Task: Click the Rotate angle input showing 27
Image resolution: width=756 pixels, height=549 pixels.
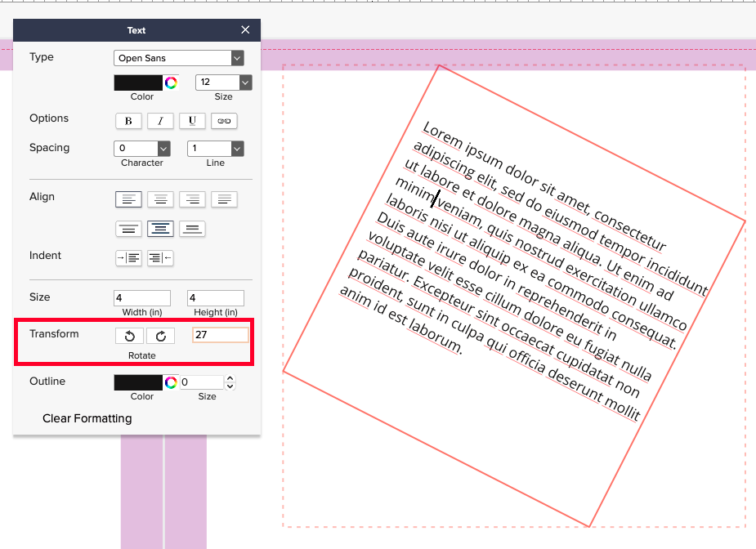Action: 218,336
